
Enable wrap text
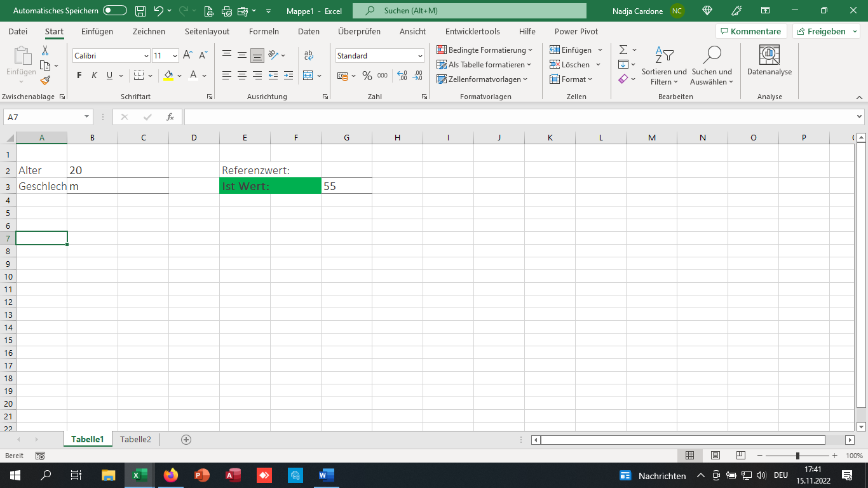click(x=309, y=55)
